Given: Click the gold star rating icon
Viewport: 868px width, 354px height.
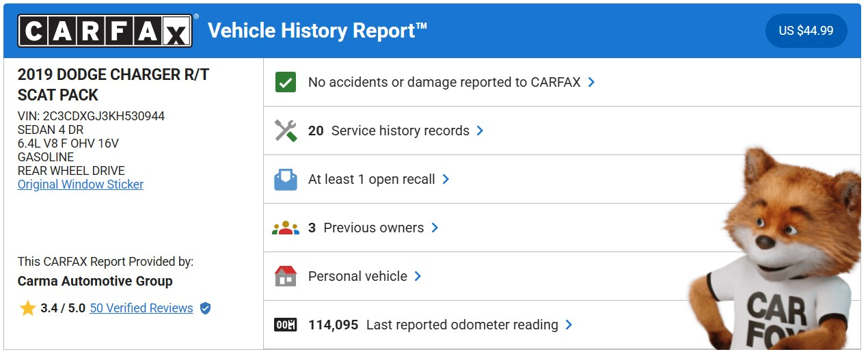Looking at the screenshot, I should pos(27,308).
